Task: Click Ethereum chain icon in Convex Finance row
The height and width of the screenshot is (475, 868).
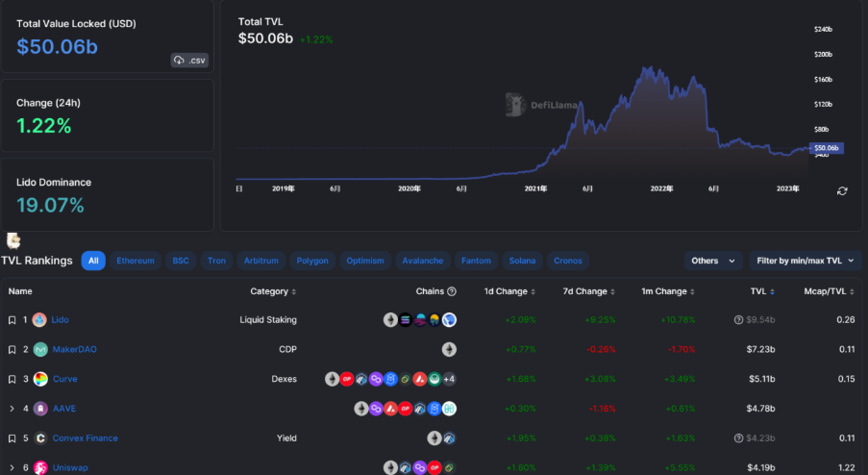Action: (x=434, y=437)
